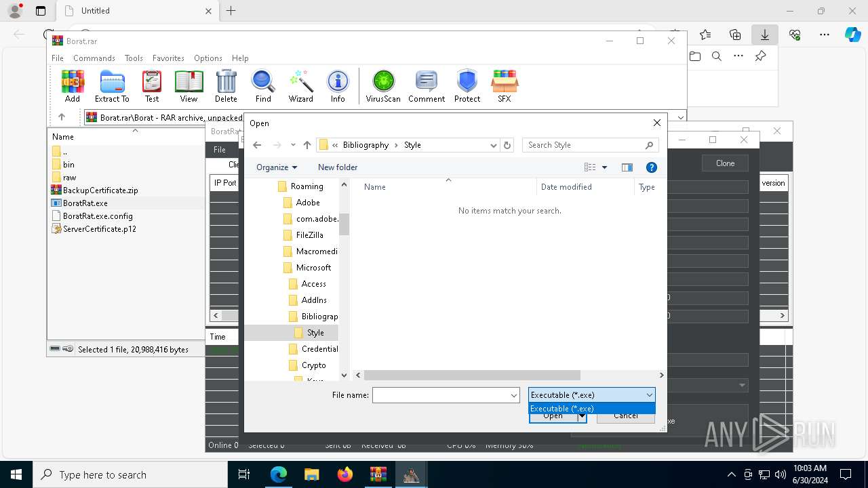This screenshot has height=488, width=868.
Task: Run VirusScan from WinRAR toolbar
Action: pos(383,86)
